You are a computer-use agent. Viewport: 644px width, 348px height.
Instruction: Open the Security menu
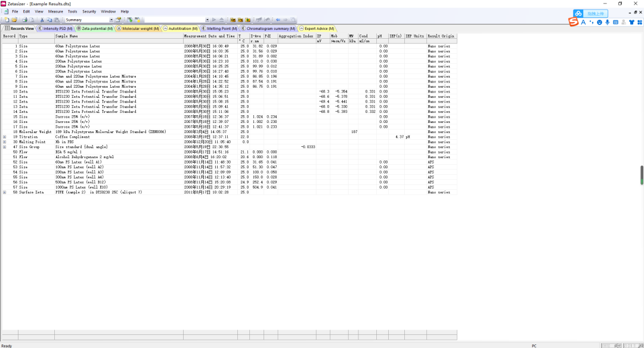89,11
